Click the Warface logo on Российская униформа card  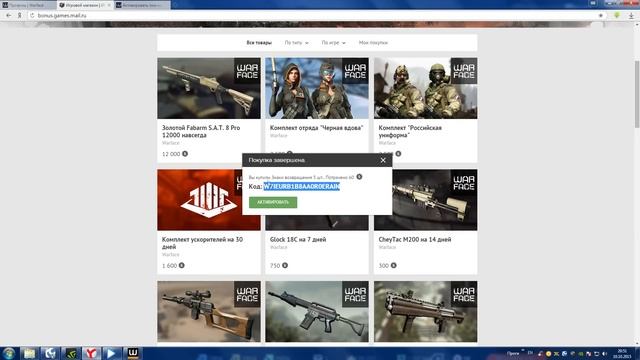click(x=464, y=71)
